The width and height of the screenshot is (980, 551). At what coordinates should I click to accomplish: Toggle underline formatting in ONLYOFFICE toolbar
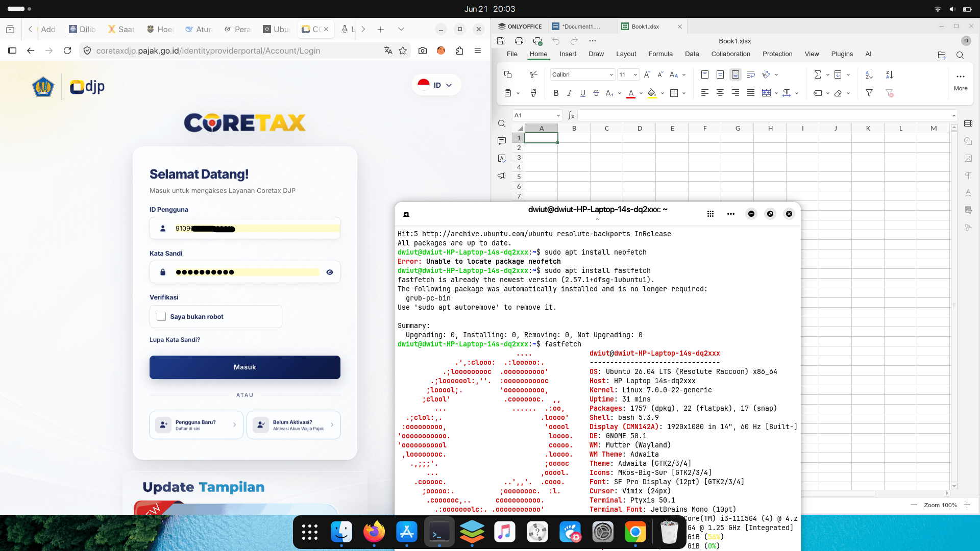point(582,93)
